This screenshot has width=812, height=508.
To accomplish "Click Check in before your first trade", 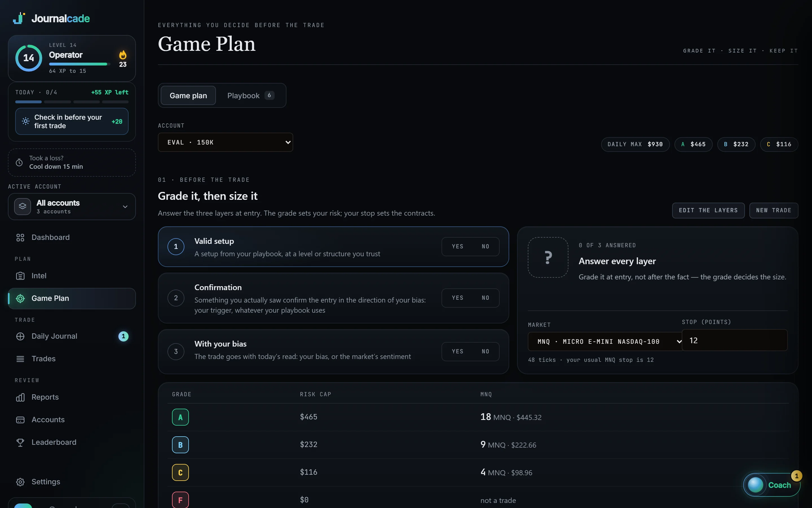I will pyautogui.click(x=72, y=121).
